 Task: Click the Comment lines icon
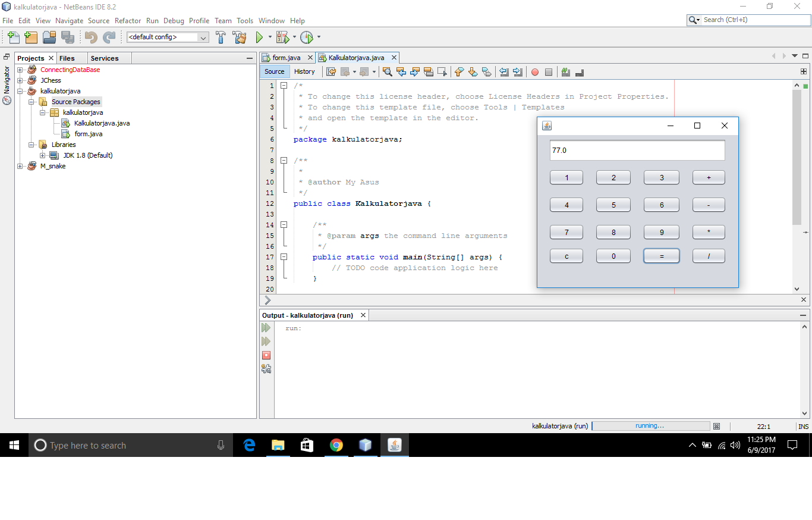pyautogui.click(x=566, y=72)
